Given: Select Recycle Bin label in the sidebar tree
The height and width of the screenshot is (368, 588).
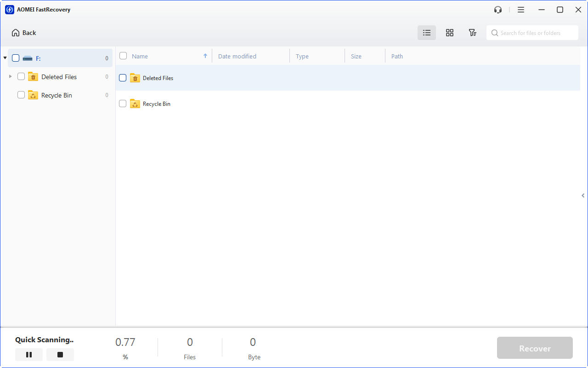Looking at the screenshot, I should (x=57, y=95).
